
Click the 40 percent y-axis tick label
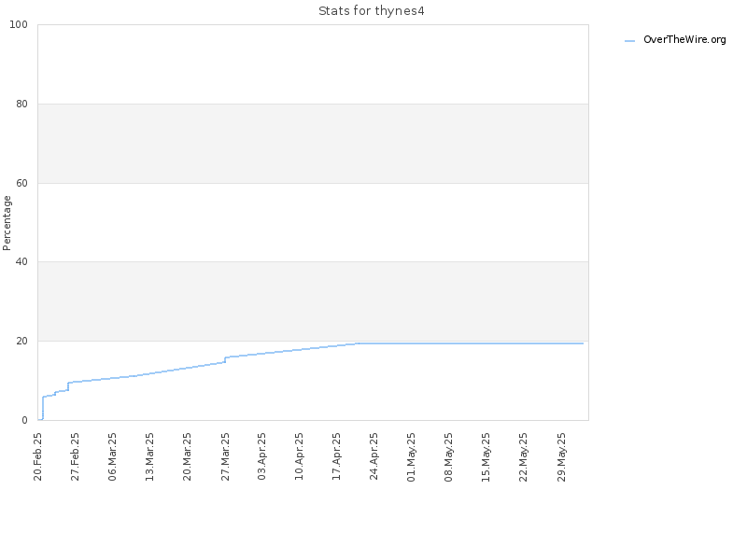coord(21,262)
